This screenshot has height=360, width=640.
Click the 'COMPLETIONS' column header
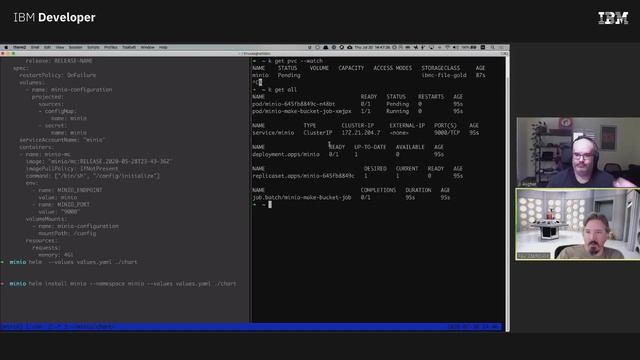[378, 190]
